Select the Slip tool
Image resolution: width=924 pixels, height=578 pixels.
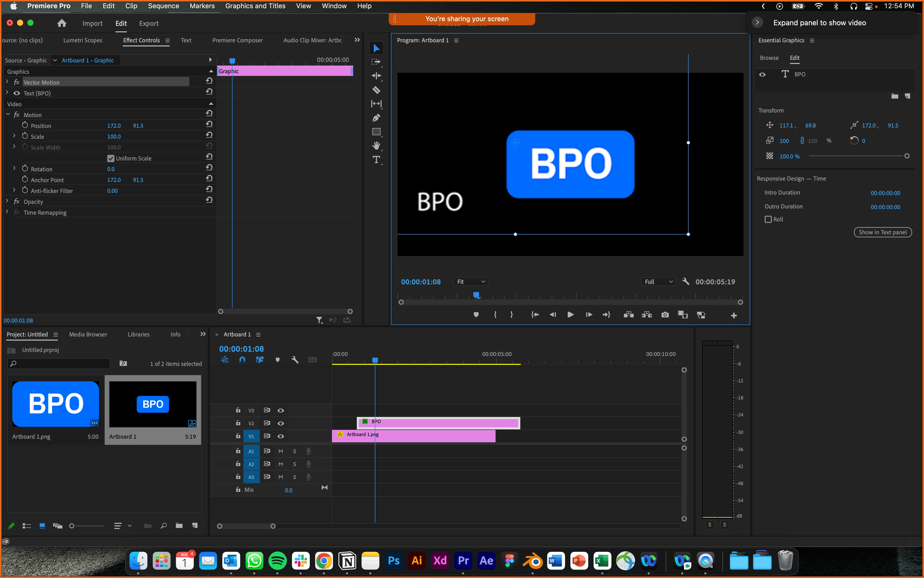pyautogui.click(x=376, y=103)
